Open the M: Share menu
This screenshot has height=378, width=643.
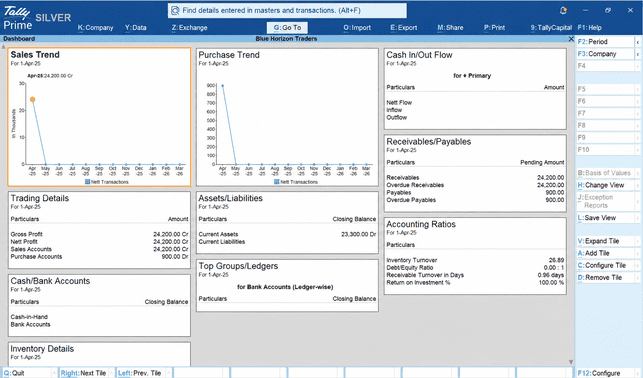[450, 28]
